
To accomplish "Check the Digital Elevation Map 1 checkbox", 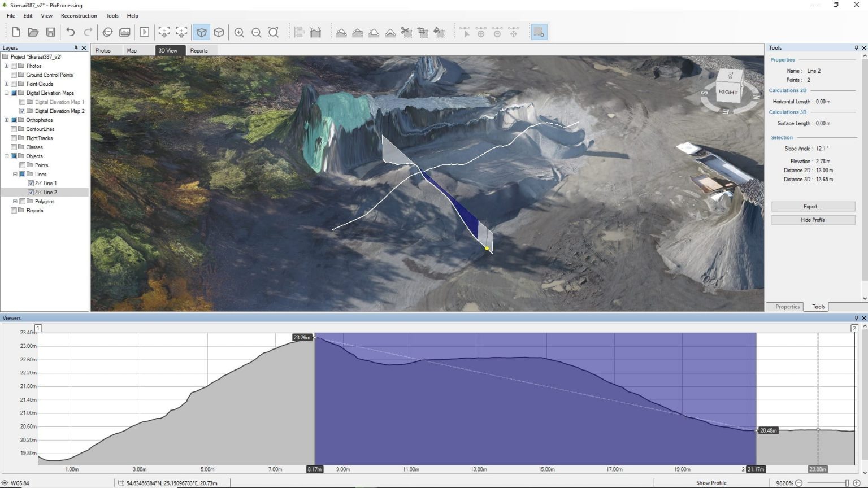I will [22, 102].
